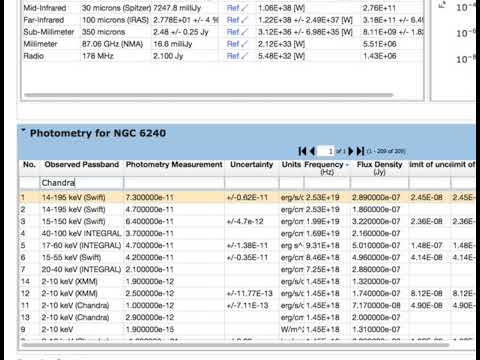Click '87.06 GHz (NMA)' cell
480x360 pixels.
pos(112,44)
